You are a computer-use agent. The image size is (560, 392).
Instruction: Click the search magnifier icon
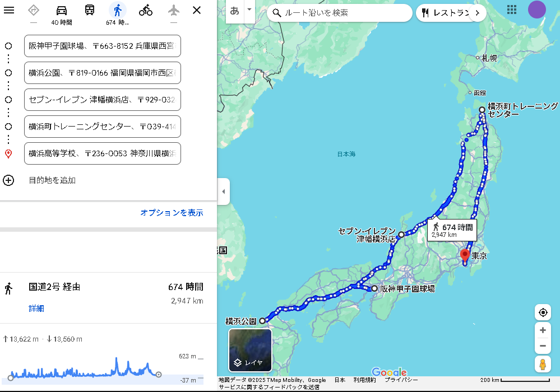point(277,13)
